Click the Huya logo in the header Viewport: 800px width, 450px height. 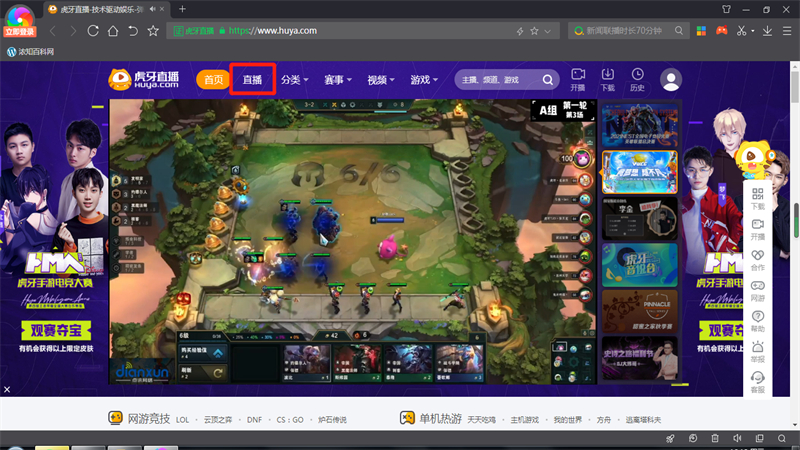[x=144, y=80]
